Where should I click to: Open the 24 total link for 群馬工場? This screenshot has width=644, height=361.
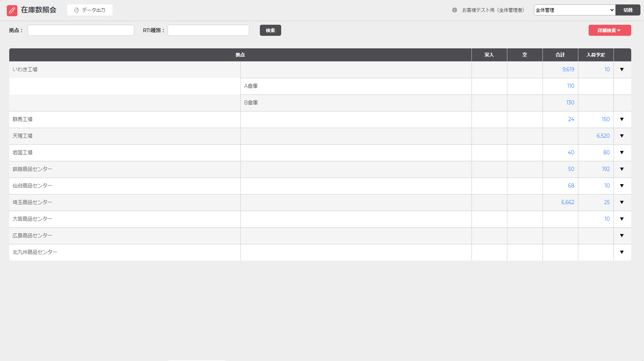pyautogui.click(x=571, y=119)
